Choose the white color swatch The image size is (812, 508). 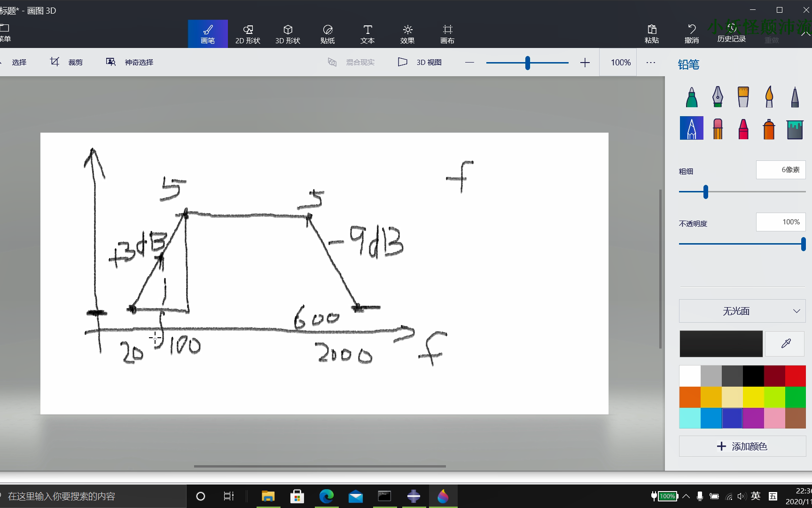click(x=690, y=376)
